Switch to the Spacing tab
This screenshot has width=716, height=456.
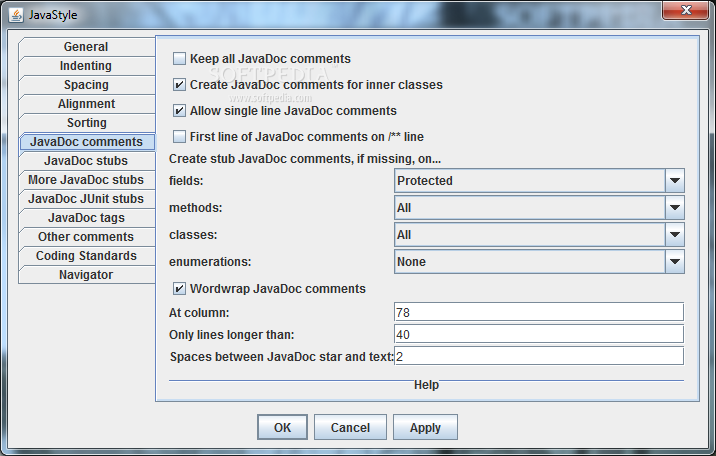pyautogui.click(x=86, y=85)
